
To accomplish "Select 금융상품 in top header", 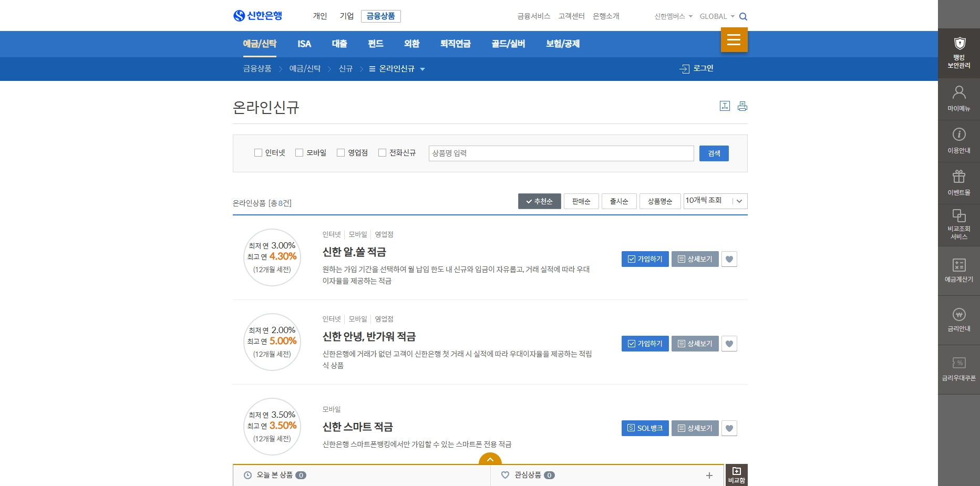I will [x=381, y=16].
